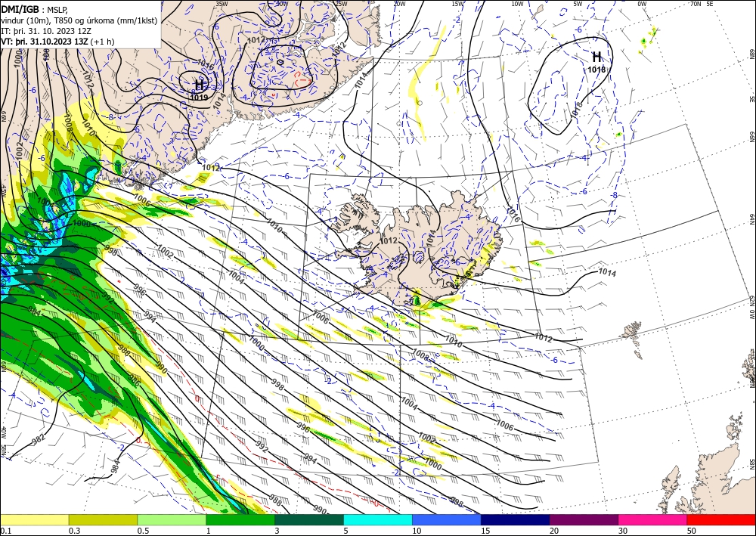This screenshot has width=756, height=536.
Task: Click the navy 15–20 mm legend swatch
Action: pos(516,519)
